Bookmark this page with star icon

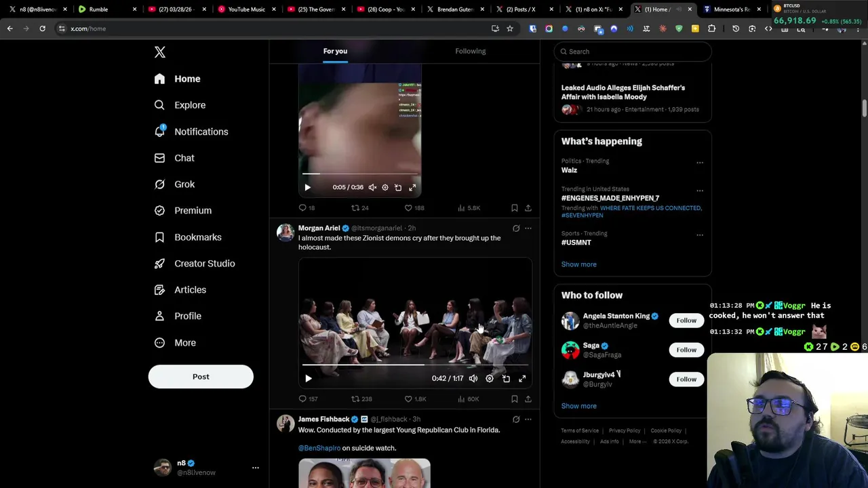[510, 28]
